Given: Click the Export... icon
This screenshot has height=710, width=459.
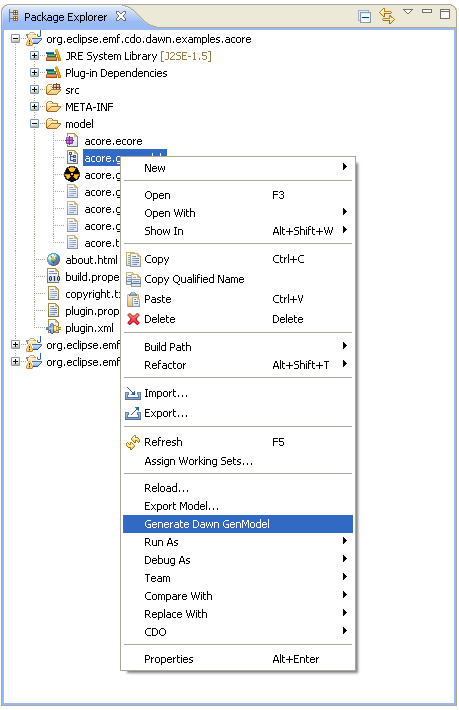Looking at the screenshot, I should [133, 413].
